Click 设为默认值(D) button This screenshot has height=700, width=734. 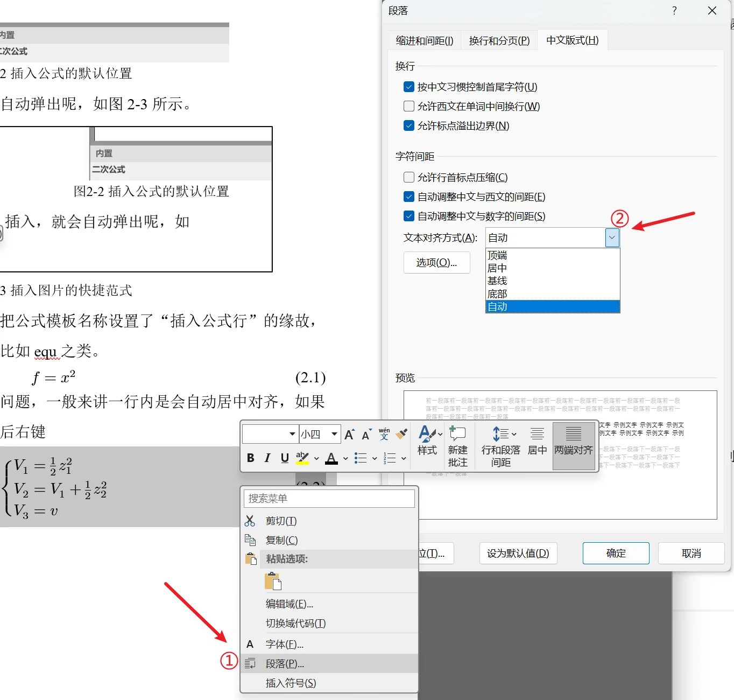tap(518, 553)
